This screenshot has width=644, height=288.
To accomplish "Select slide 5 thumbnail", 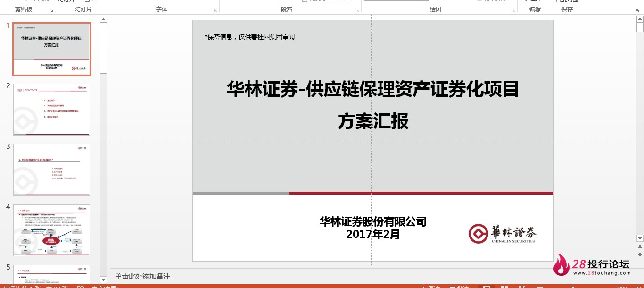I will point(51,274).
